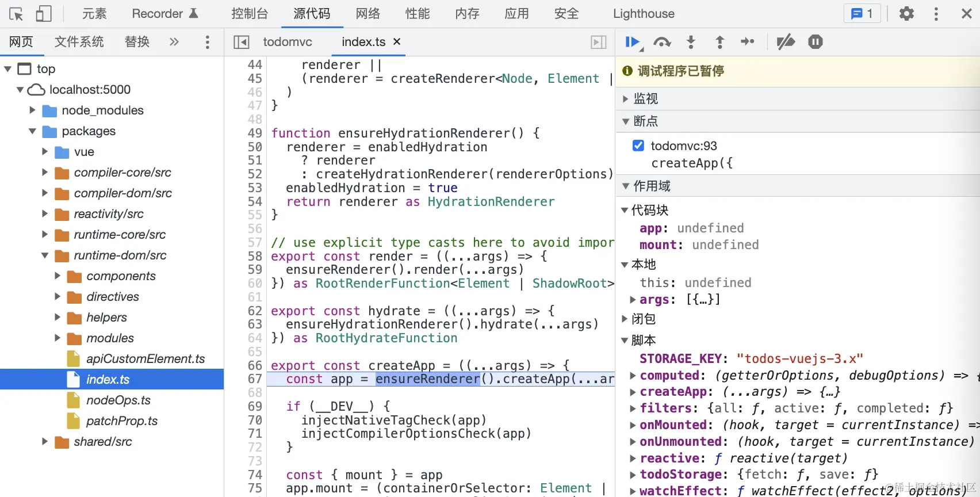Resume script execution
The width and height of the screenshot is (980, 497).
coord(633,42)
